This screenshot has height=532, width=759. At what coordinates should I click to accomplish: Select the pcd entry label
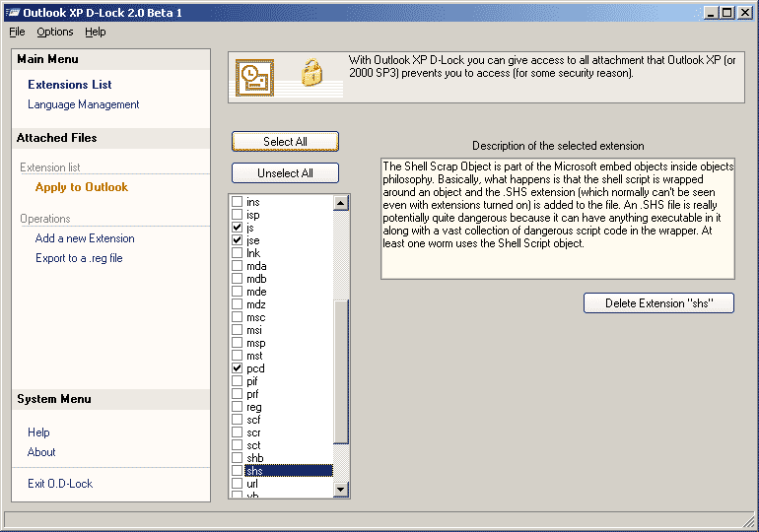click(x=255, y=368)
